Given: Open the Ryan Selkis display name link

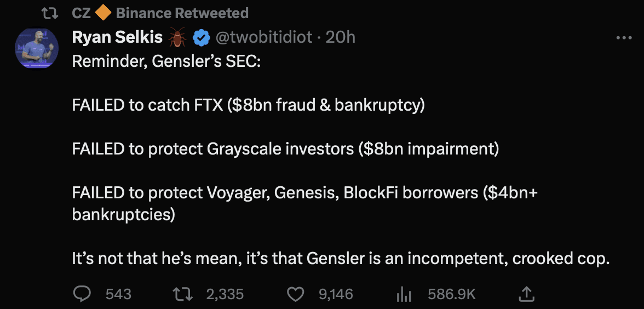Looking at the screenshot, I should click(x=117, y=37).
